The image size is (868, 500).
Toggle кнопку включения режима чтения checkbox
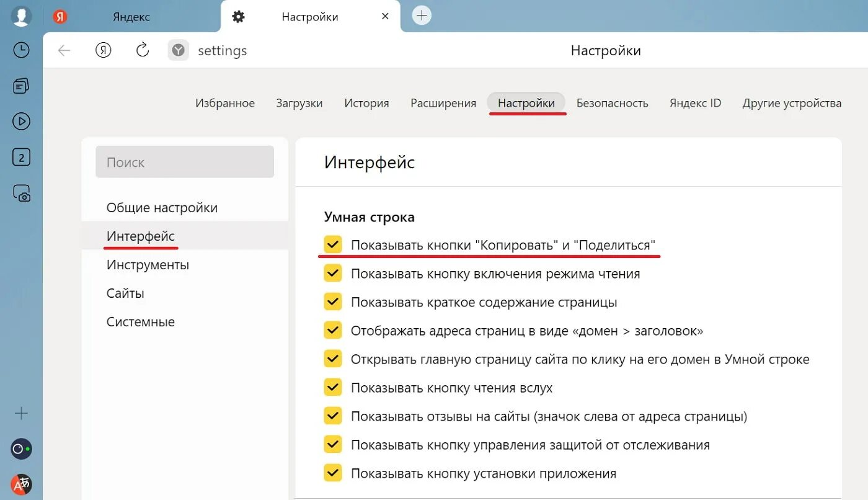333,273
